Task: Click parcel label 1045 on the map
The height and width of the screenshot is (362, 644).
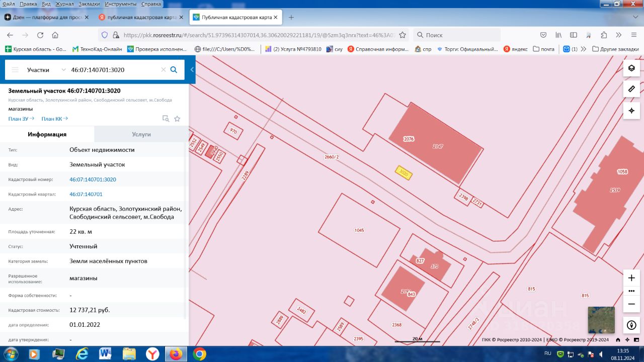Action: pyautogui.click(x=359, y=230)
